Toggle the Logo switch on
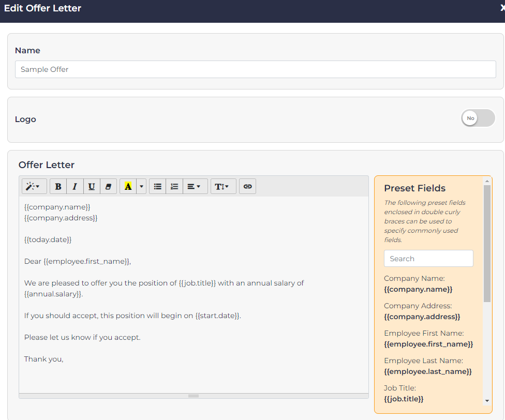 pyautogui.click(x=478, y=118)
